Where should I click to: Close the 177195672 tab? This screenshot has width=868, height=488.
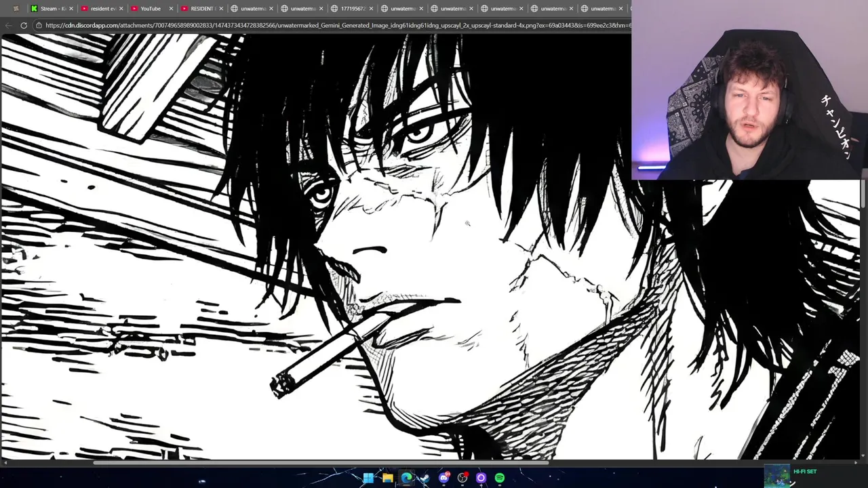point(371,9)
